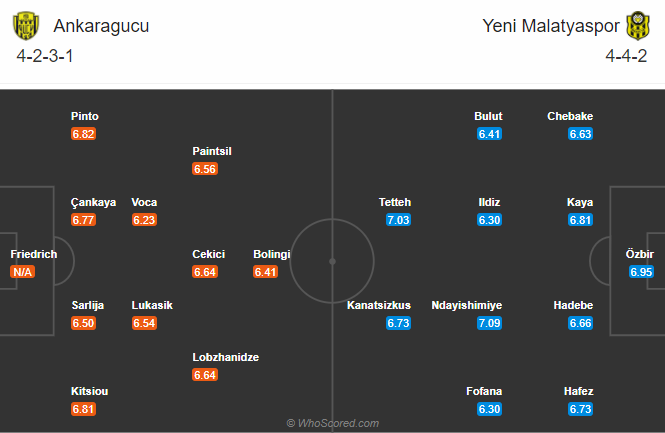The width and height of the screenshot is (665, 433).
Task: Click the WhoScored.com watermark
Action: coord(333,423)
